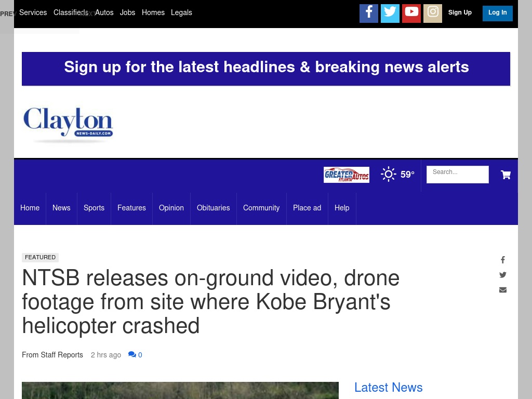Click the Log In button
This screenshot has width=532, height=399.
tap(497, 12)
